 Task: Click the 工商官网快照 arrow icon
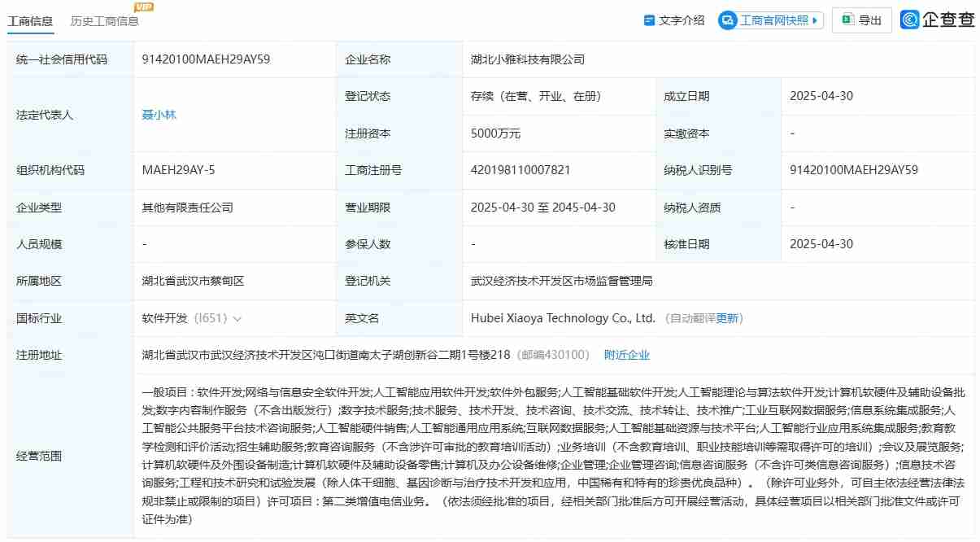(x=816, y=20)
